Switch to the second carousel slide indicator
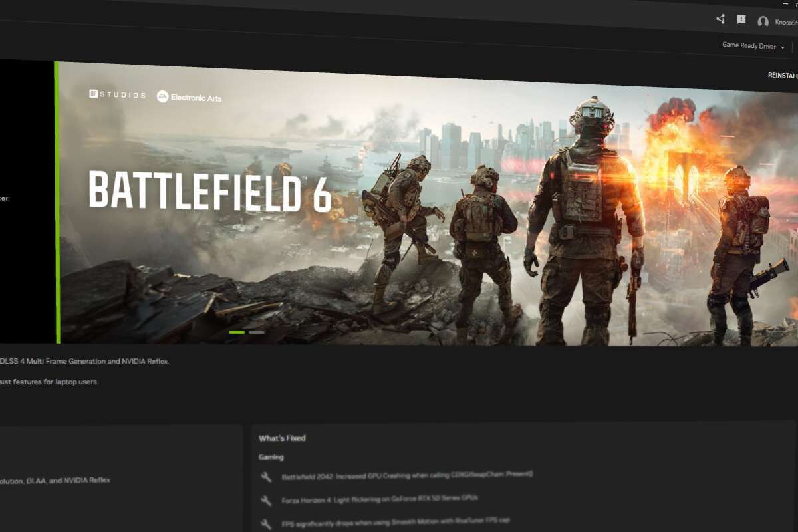This screenshot has width=798, height=532. click(x=257, y=332)
